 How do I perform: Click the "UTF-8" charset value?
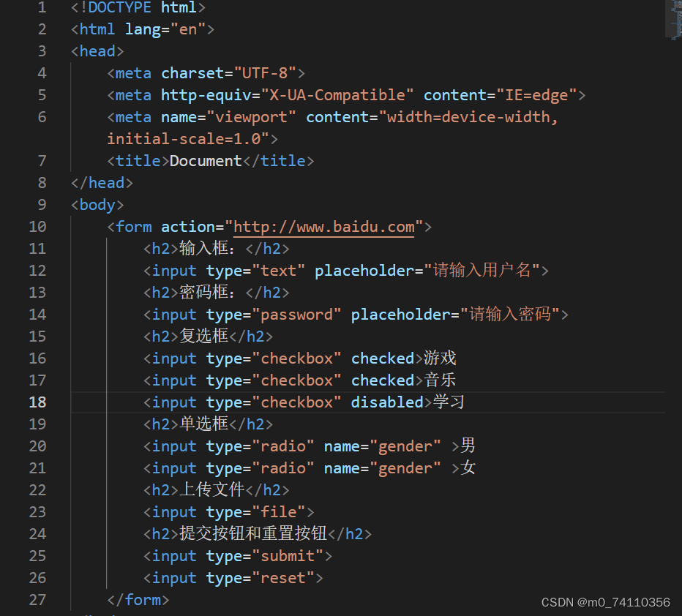(266, 73)
